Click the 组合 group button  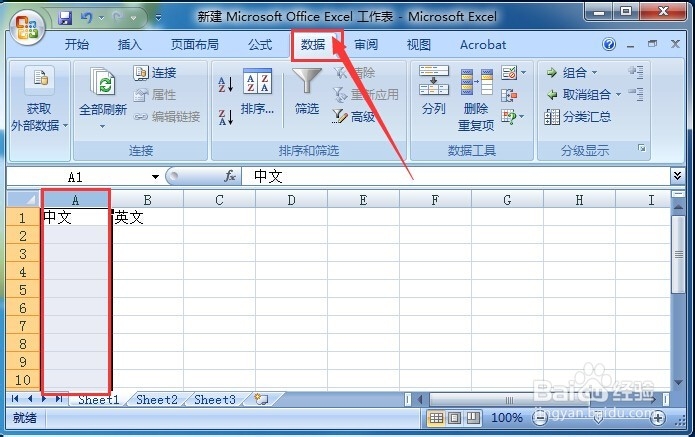pyautogui.click(x=567, y=73)
